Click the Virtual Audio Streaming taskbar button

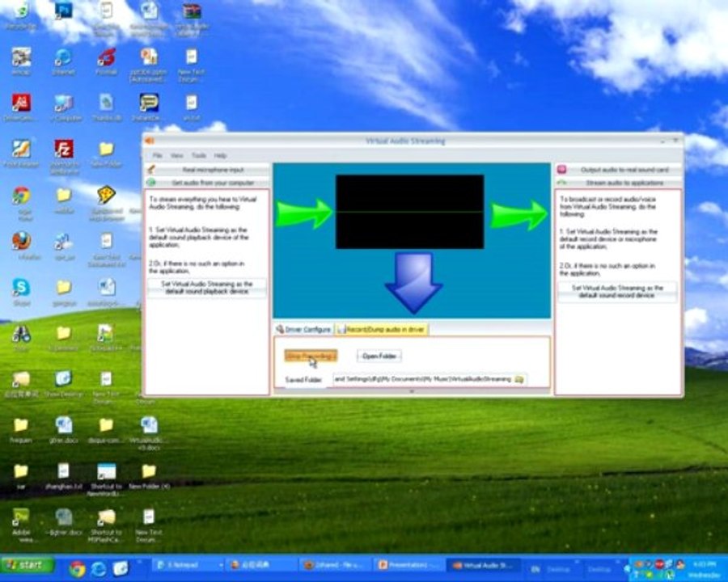(483, 565)
